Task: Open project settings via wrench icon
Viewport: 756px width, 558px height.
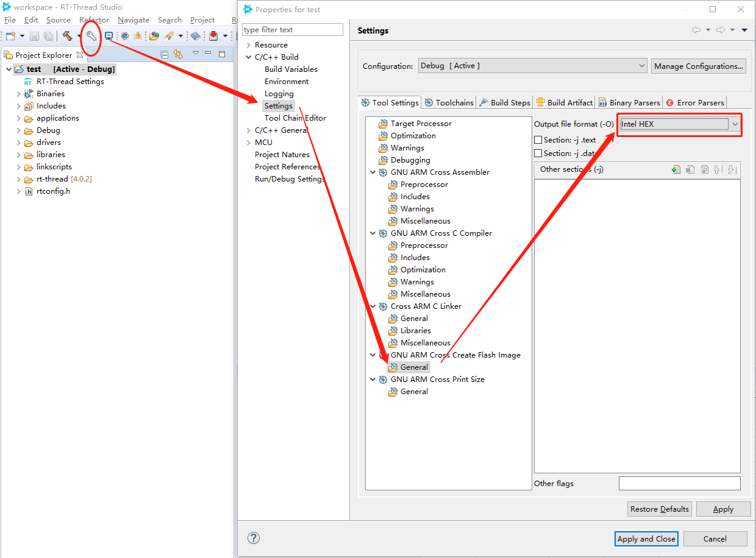Action: click(x=91, y=37)
